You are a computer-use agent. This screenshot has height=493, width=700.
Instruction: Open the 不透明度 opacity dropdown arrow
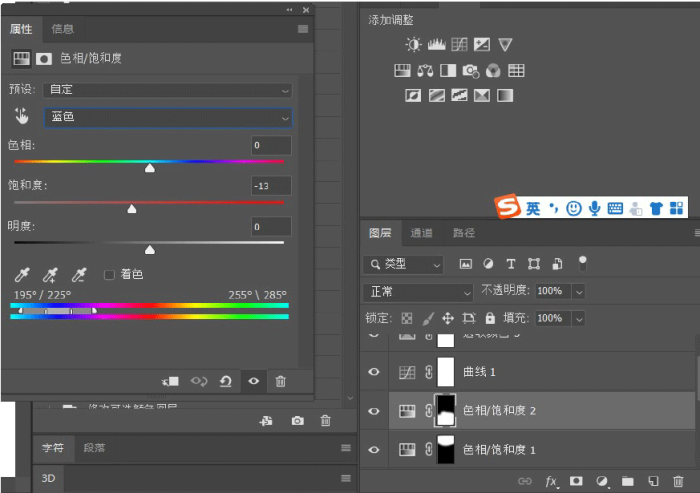pyautogui.click(x=579, y=292)
